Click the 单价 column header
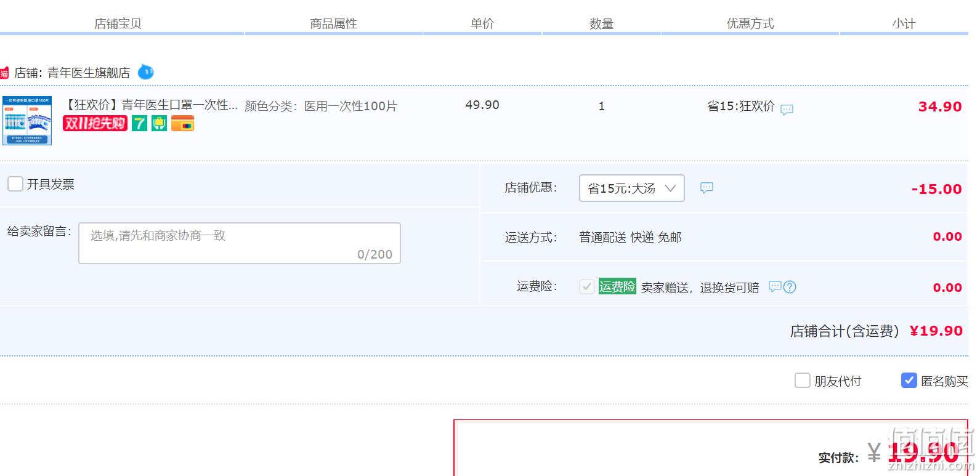980x476 pixels. tap(482, 23)
